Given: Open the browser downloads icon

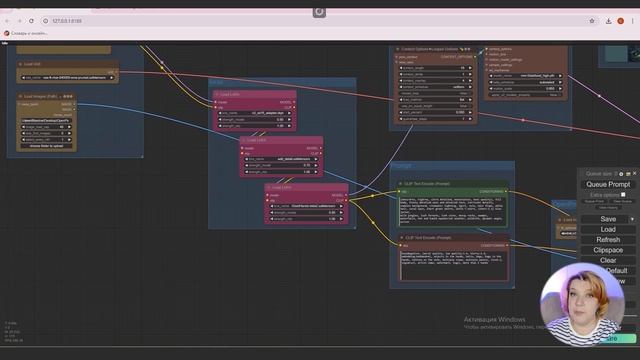Looking at the screenshot, I should [608, 21].
